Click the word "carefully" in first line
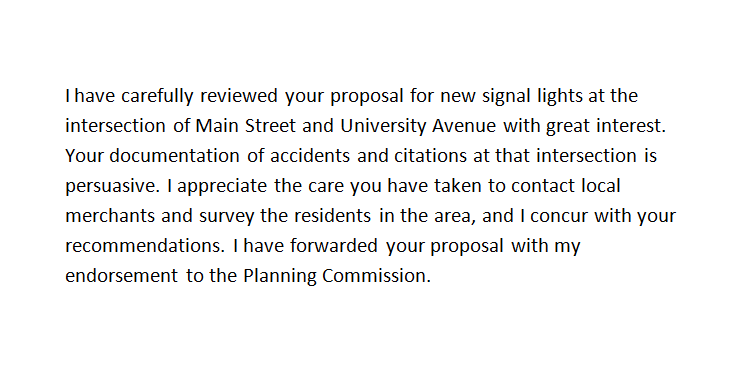The height and width of the screenshot is (378, 729). [157, 96]
